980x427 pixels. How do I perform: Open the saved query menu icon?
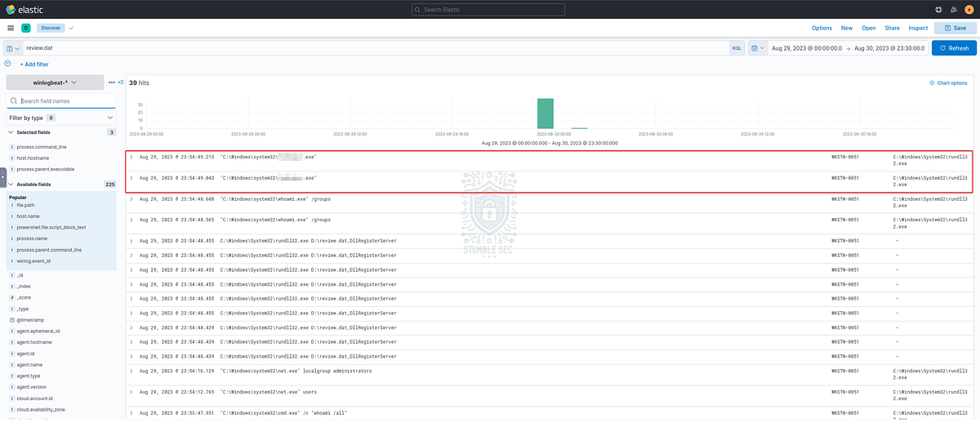[x=13, y=48]
